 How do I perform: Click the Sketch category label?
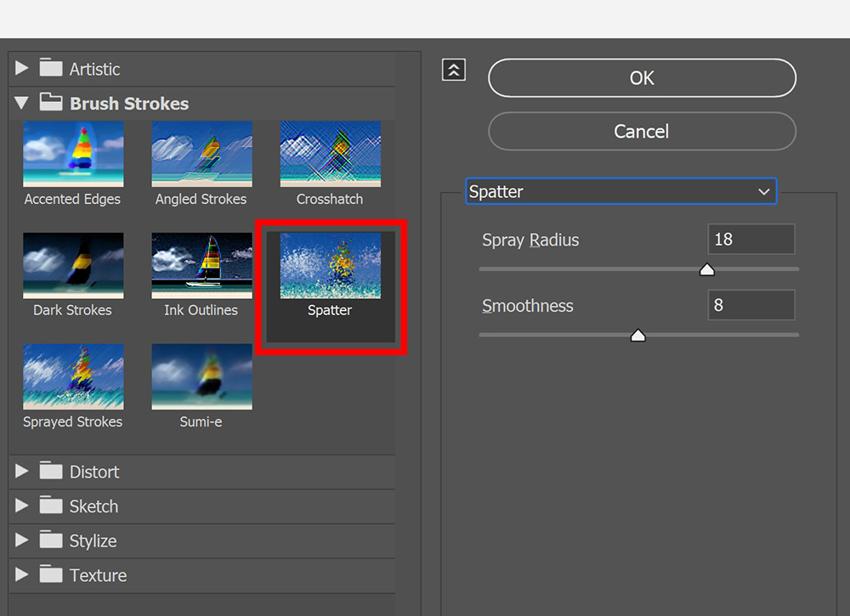coord(93,506)
